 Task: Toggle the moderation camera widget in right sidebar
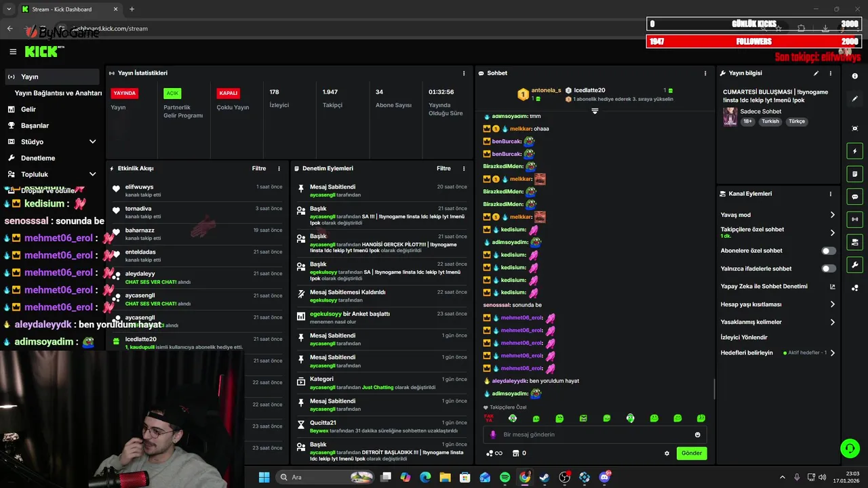coord(855,242)
